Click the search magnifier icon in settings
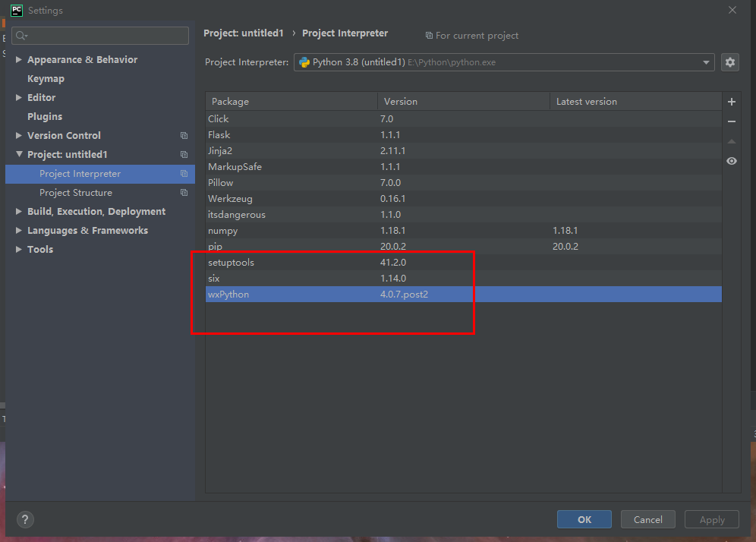This screenshot has height=542, width=756. 20,36
